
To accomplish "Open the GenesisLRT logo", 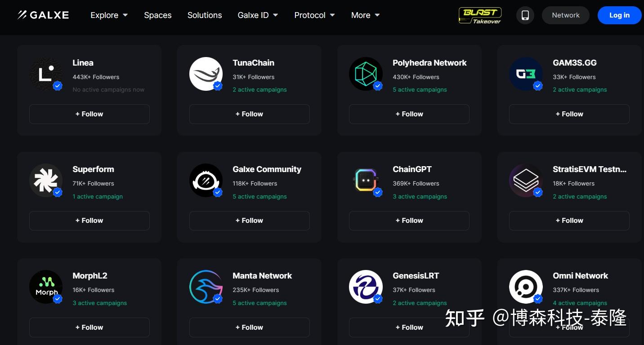I will (x=366, y=287).
